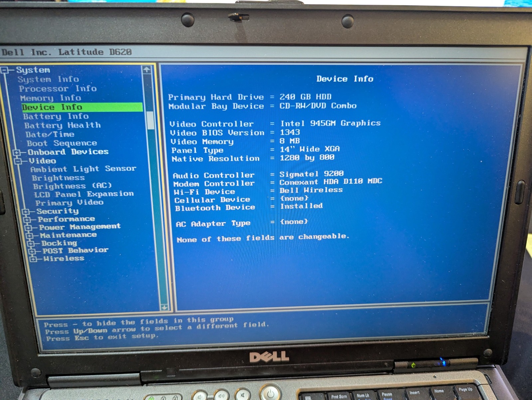Screen dimensions: 532x400
Task: Expand the Power Management group
Action: [x=28, y=228]
